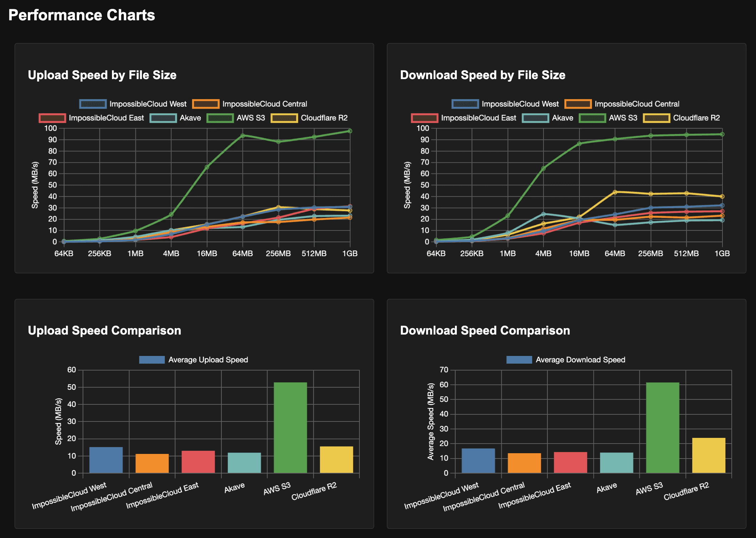
Task: Select ImpossibleCloud Central bar in Download Speed Comparison
Action: coord(524,463)
